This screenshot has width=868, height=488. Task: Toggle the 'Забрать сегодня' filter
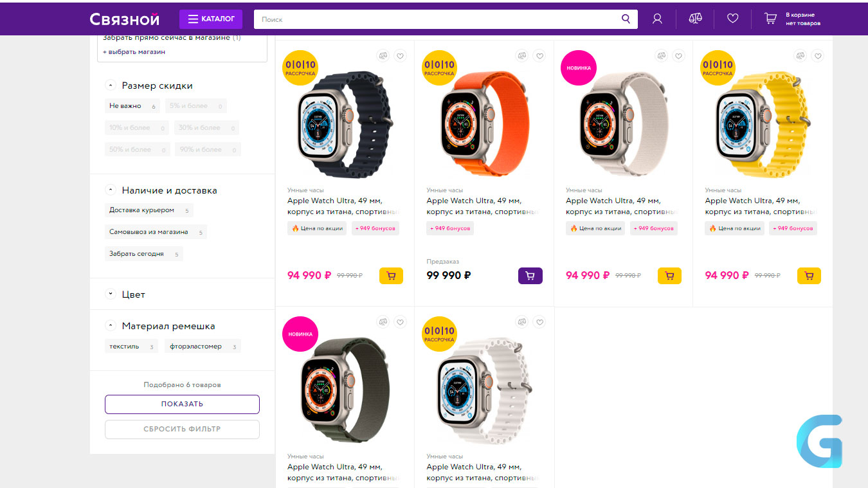pos(143,254)
